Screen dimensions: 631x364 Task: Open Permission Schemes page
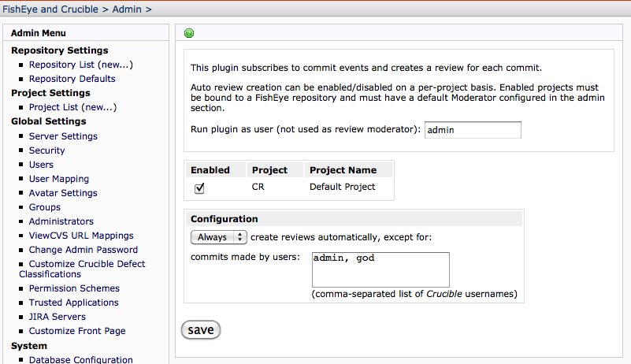tap(74, 288)
